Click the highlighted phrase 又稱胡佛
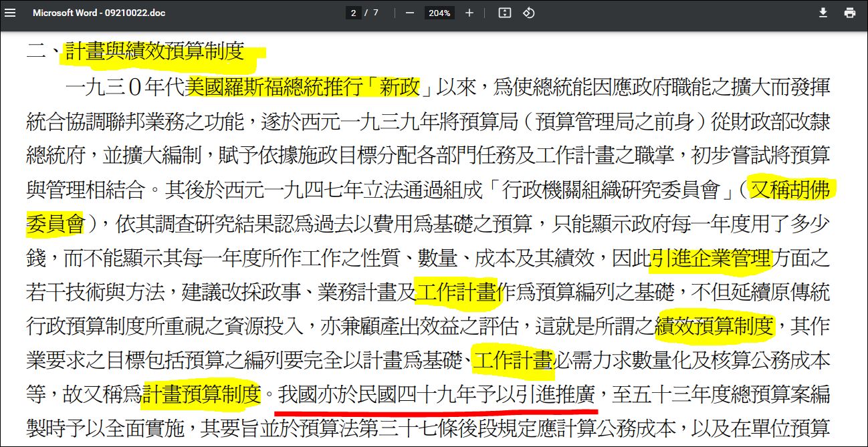This screenshot has height=447, width=868. [x=790, y=190]
